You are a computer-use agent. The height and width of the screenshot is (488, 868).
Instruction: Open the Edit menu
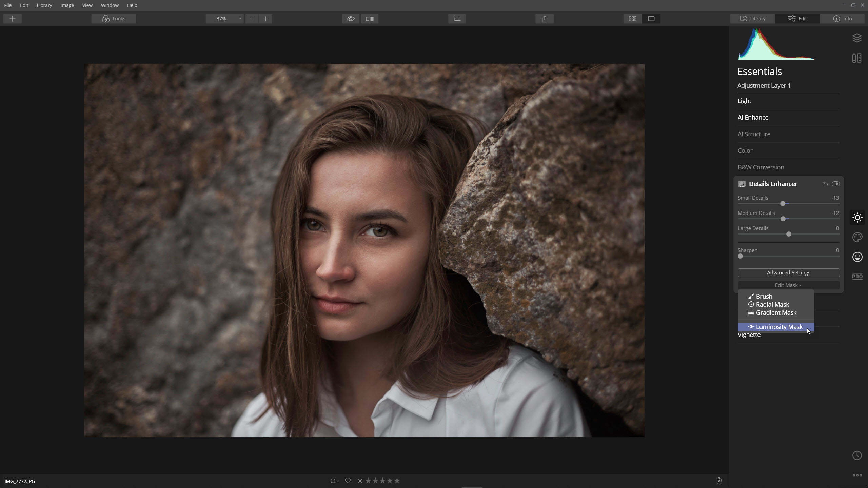click(24, 5)
